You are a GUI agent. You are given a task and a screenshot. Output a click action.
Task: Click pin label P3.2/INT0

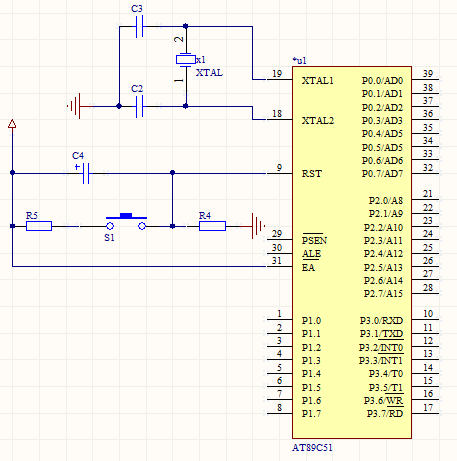pos(381,348)
